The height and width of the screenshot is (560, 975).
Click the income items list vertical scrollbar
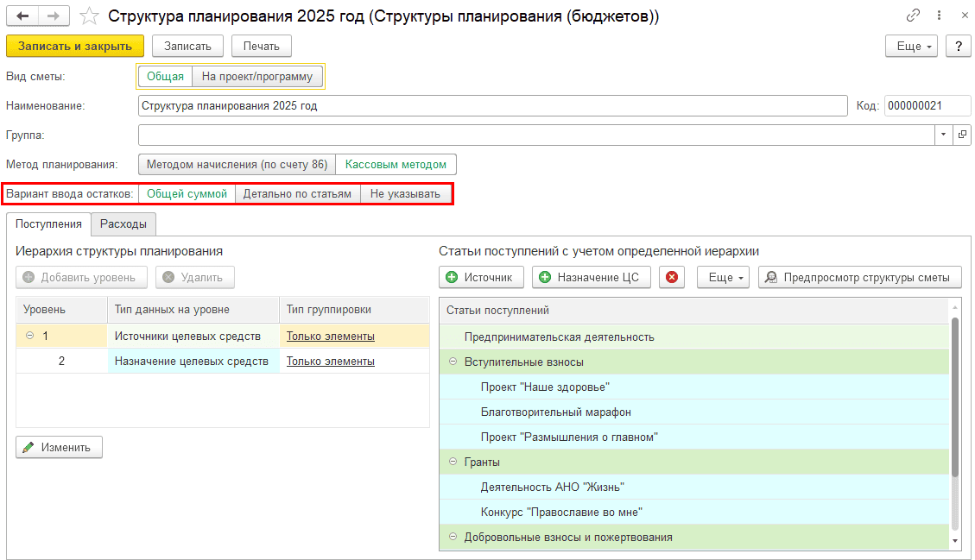[x=954, y=397]
